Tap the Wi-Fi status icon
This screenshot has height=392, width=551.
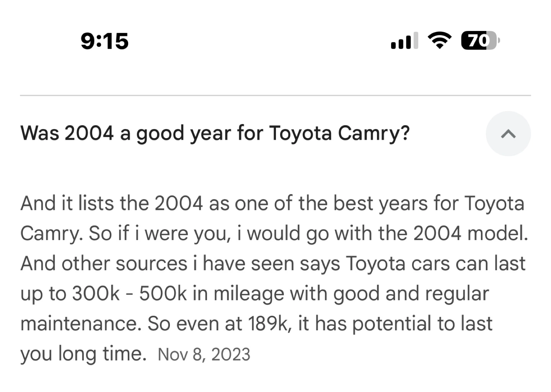click(439, 40)
